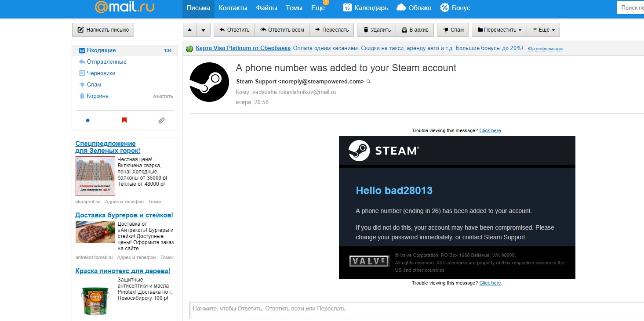Open the Файлы tab
Image resolution: width=644 pixels, height=321 pixels.
pos(266,8)
